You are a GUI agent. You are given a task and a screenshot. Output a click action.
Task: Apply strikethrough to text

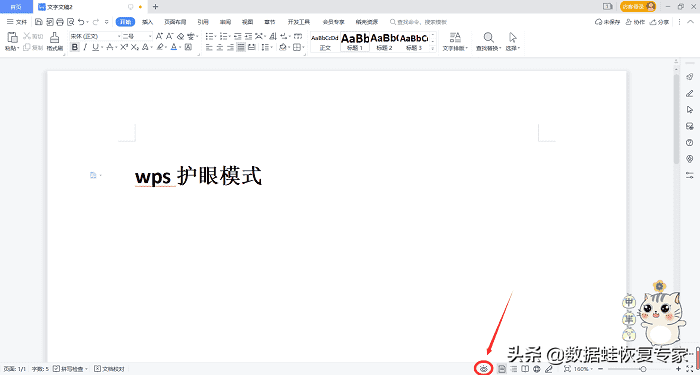(109, 47)
